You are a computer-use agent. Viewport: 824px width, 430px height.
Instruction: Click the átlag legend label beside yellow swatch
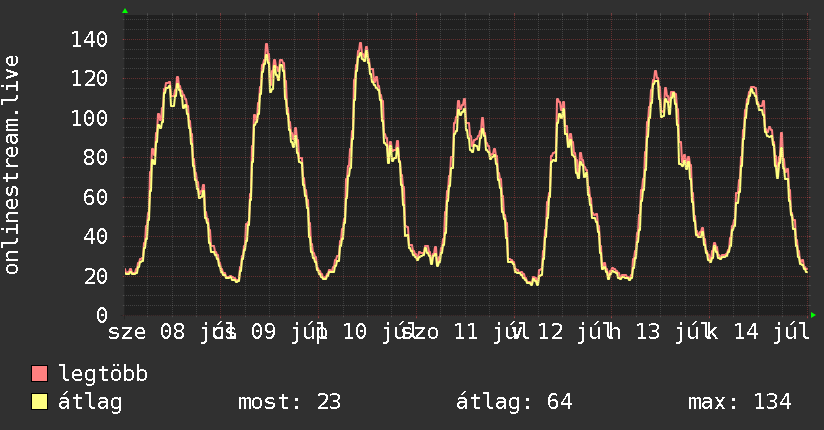coord(90,402)
